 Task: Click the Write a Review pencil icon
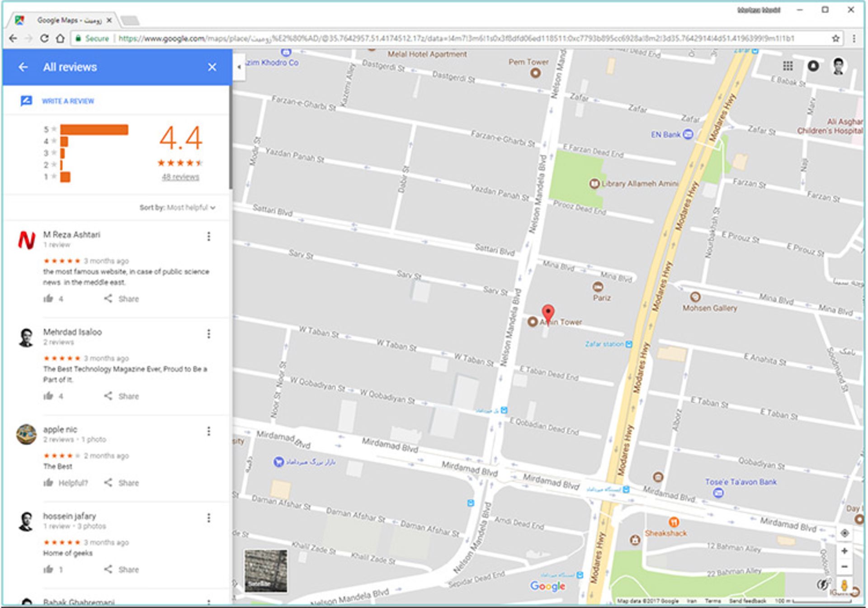point(26,100)
